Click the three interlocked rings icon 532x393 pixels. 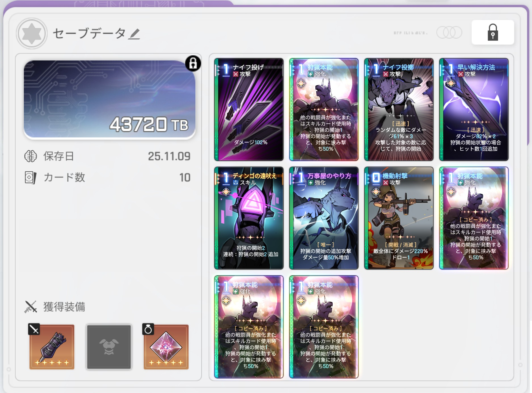point(449,32)
